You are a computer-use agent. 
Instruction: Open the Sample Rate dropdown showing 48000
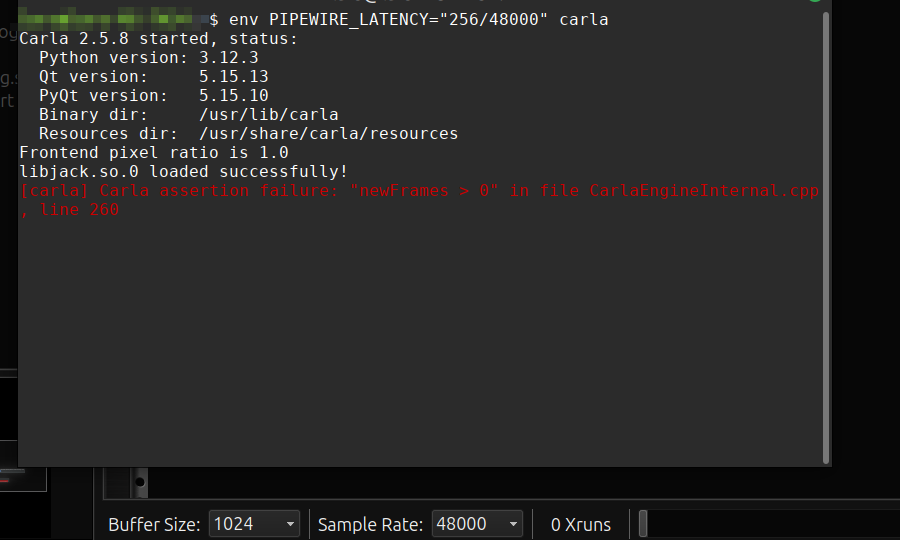pos(477,524)
